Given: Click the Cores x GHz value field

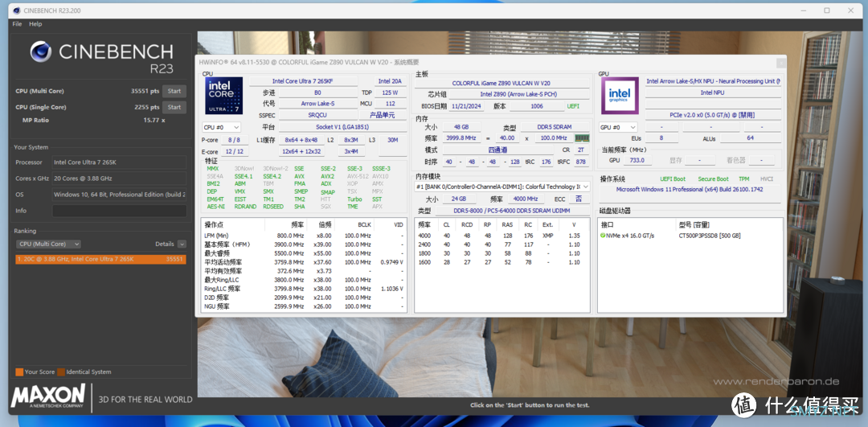Looking at the screenshot, I should coord(119,179).
